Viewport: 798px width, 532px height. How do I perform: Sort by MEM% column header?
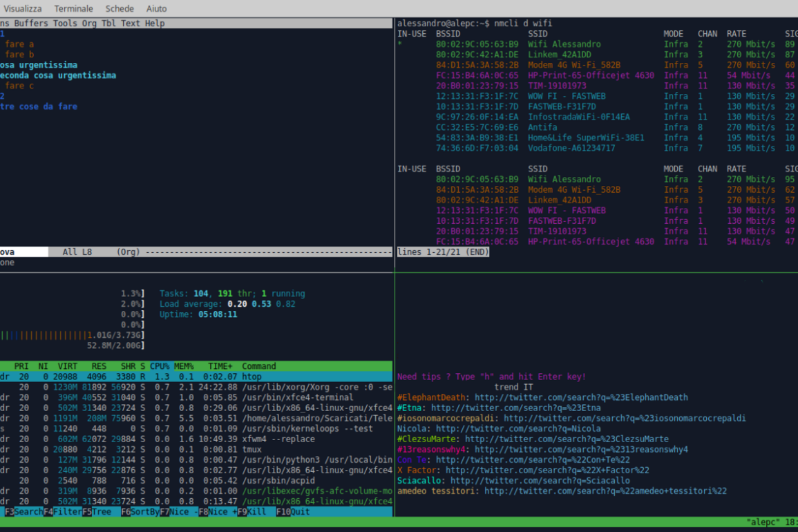pos(184,366)
